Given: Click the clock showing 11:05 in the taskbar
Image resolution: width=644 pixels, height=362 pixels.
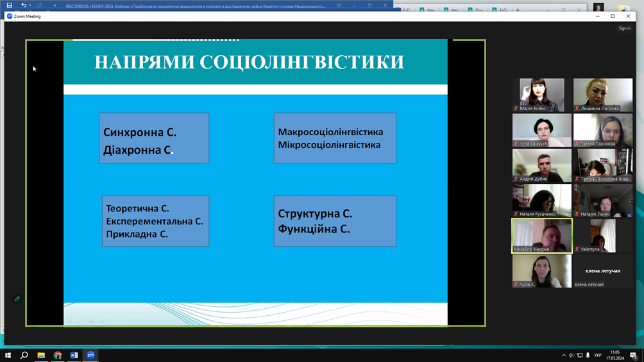Looking at the screenshot, I should coord(616,355).
